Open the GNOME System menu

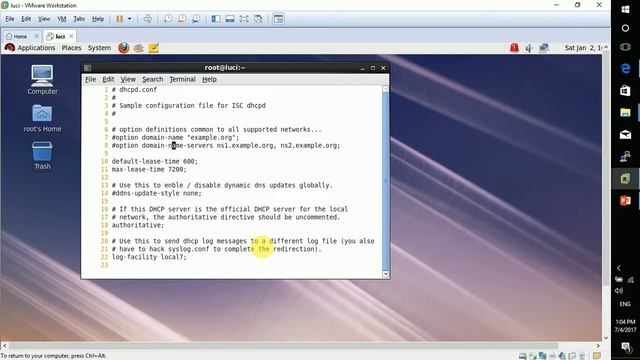(x=99, y=48)
